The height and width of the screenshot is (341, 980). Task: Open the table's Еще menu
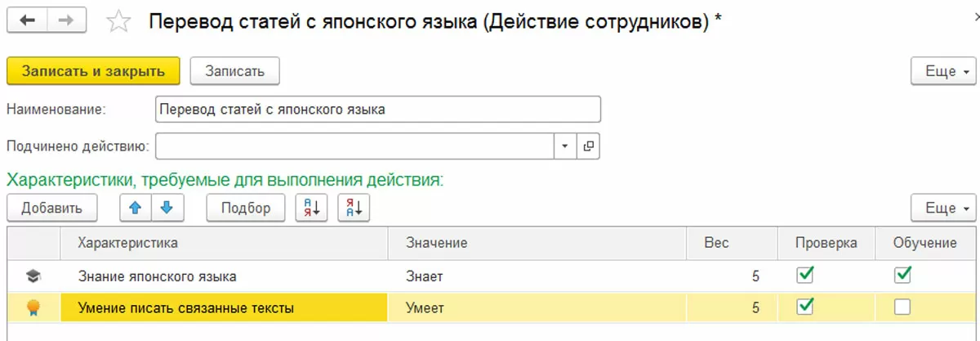[943, 208]
